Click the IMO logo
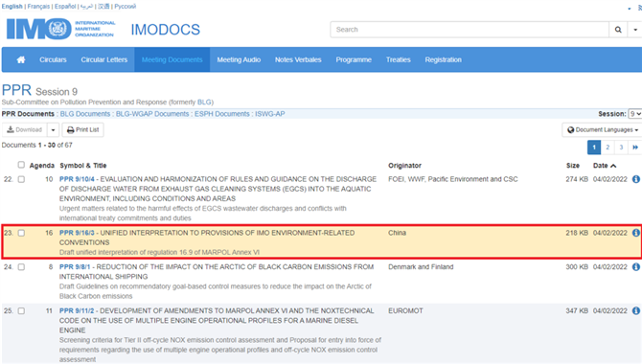 60,29
